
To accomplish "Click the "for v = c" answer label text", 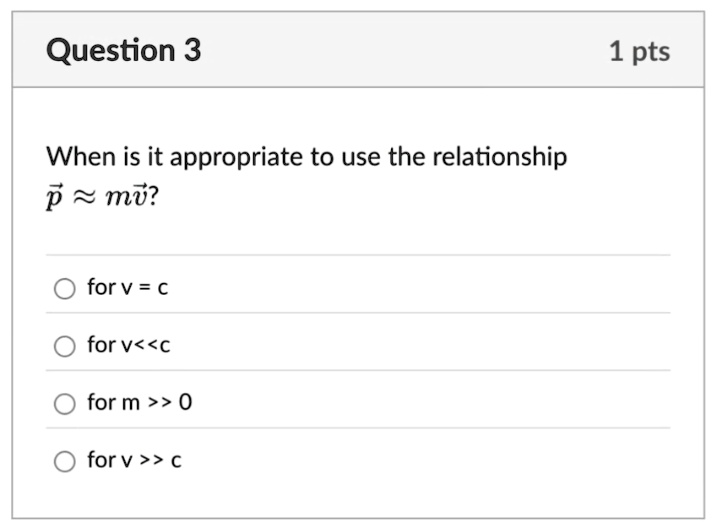I will click(x=128, y=287).
